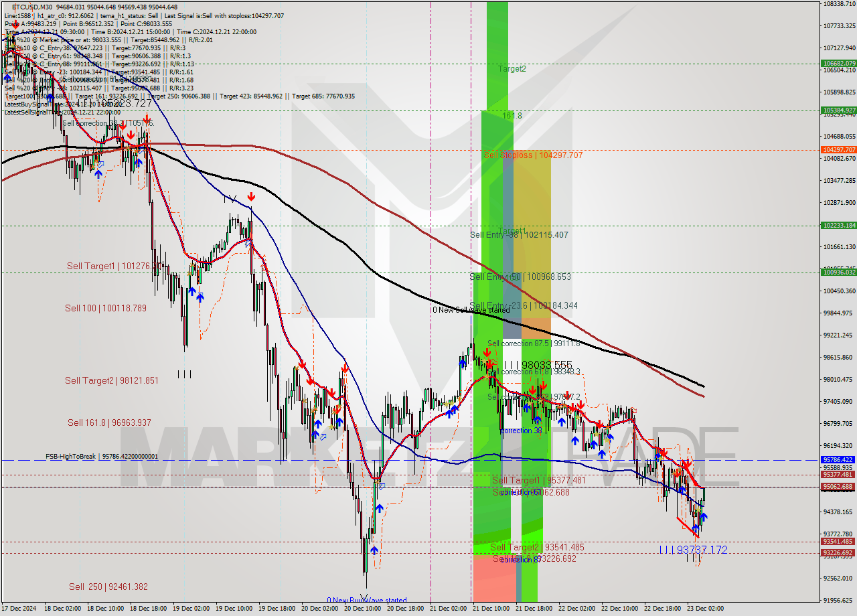Select the 'Target 423: 85448.962' info text

click(252, 96)
